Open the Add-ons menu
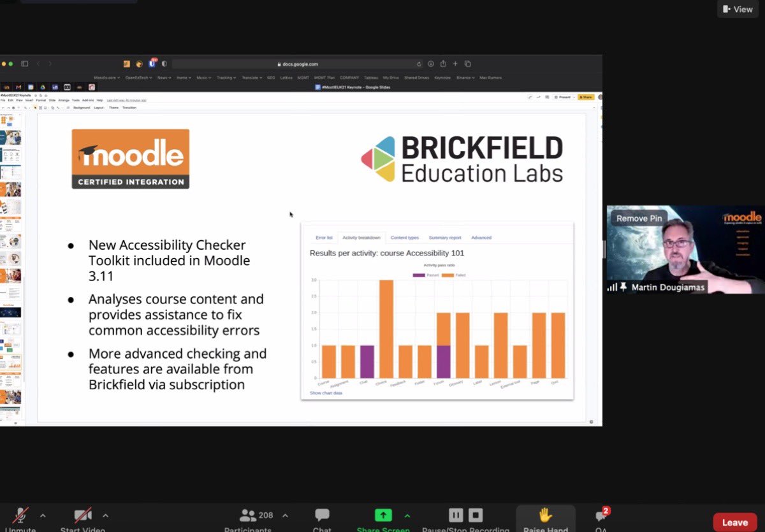This screenshot has height=532, width=765. pyautogui.click(x=88, y=100)
